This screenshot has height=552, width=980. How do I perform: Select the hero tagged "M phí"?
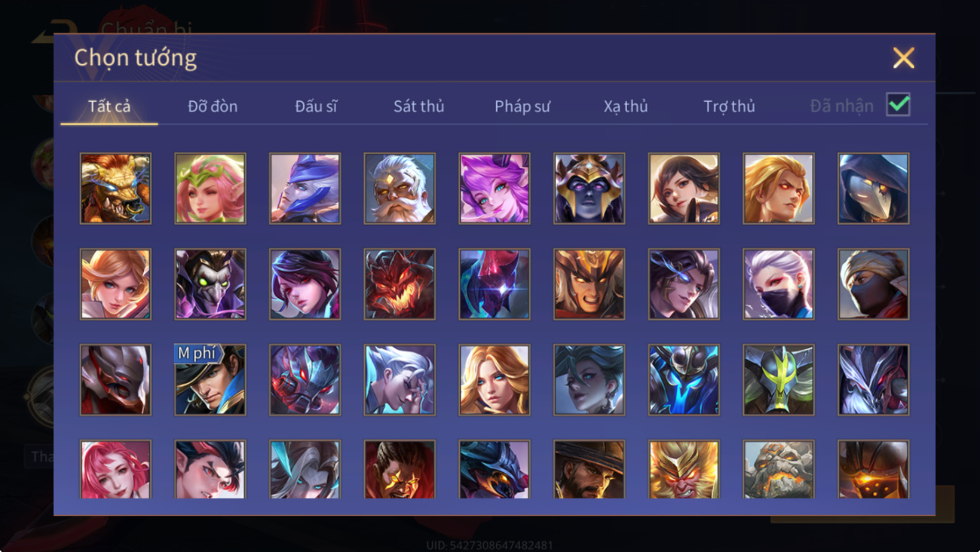pos(210,380)
